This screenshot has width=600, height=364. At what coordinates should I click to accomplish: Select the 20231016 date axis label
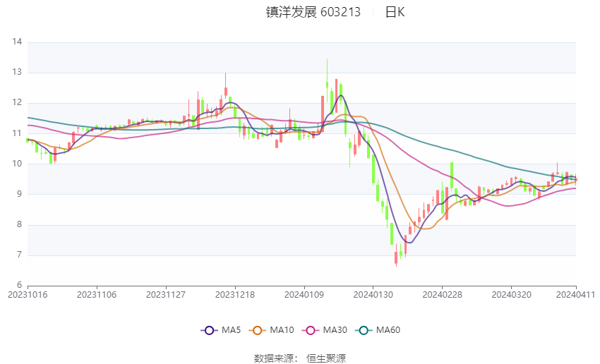pos(28,295)
